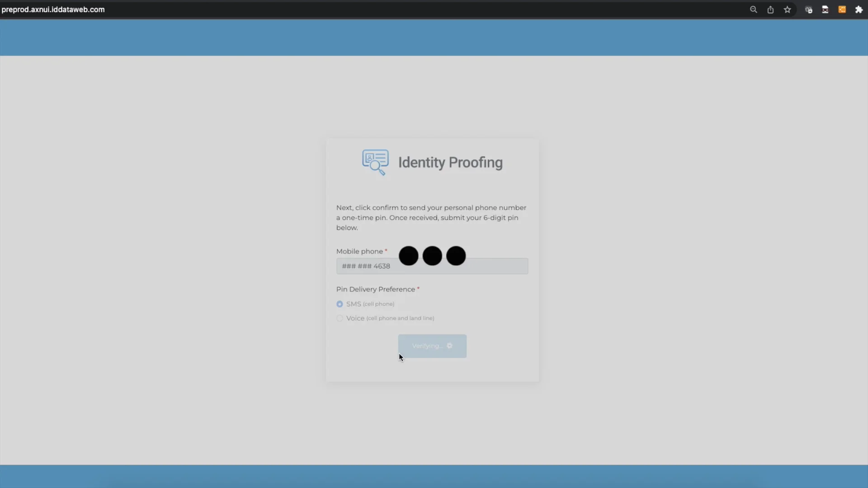Click the Share icon in the browser toolbar
Viewport: 868px width, 488px height.
click(x=771, y=9)
